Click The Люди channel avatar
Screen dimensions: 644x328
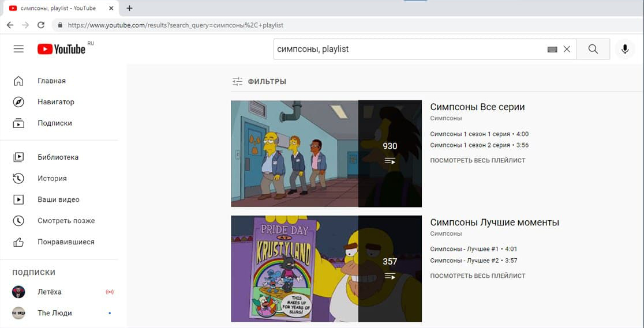tap(18, 313)
